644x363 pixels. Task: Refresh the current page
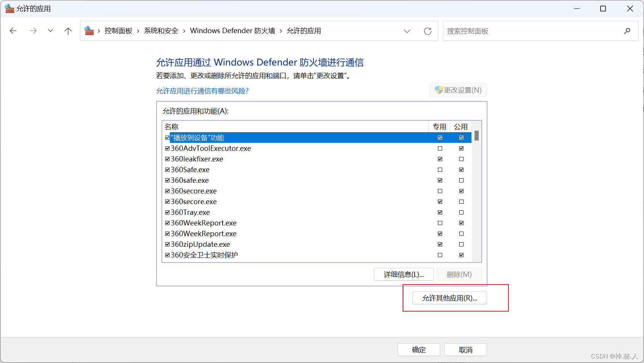coord(428,31)
